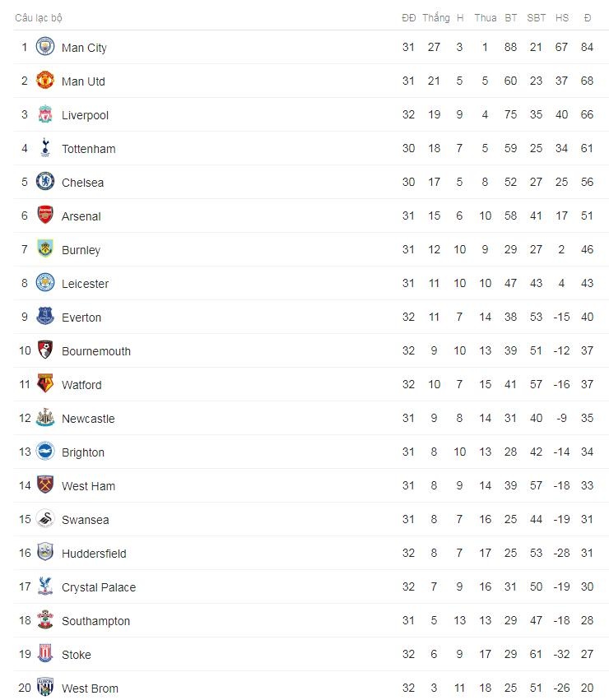Open the Burnley team name link
Screen dimensions: 609x700
click(81, 250)
